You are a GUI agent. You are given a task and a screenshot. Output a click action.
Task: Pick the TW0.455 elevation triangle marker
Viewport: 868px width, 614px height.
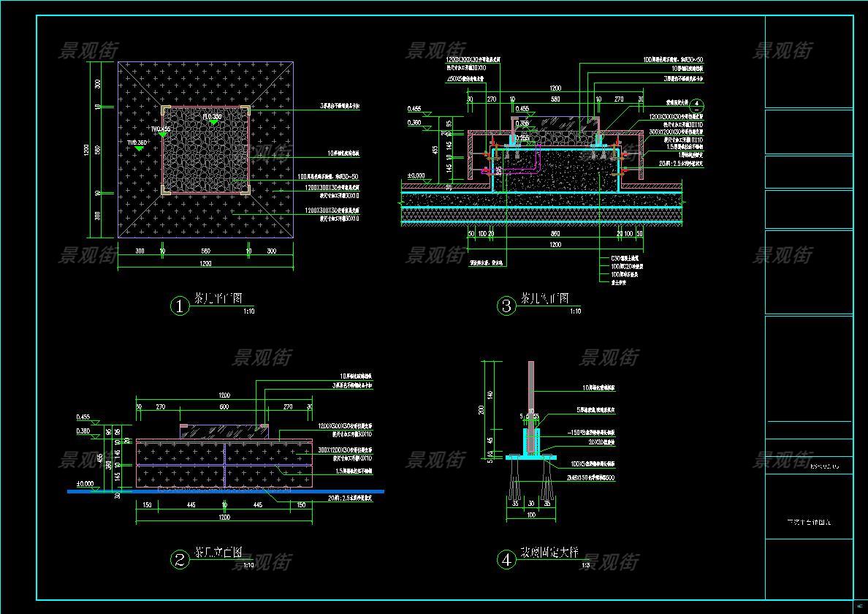[x=162, y=134]
